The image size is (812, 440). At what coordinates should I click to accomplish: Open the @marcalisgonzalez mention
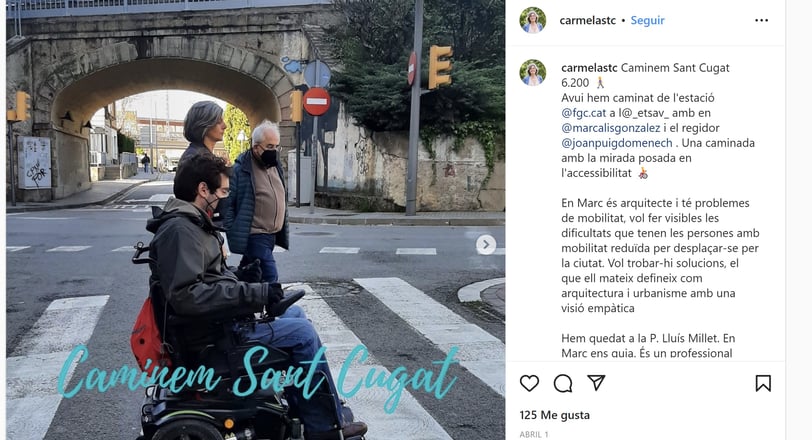point(611,128)
